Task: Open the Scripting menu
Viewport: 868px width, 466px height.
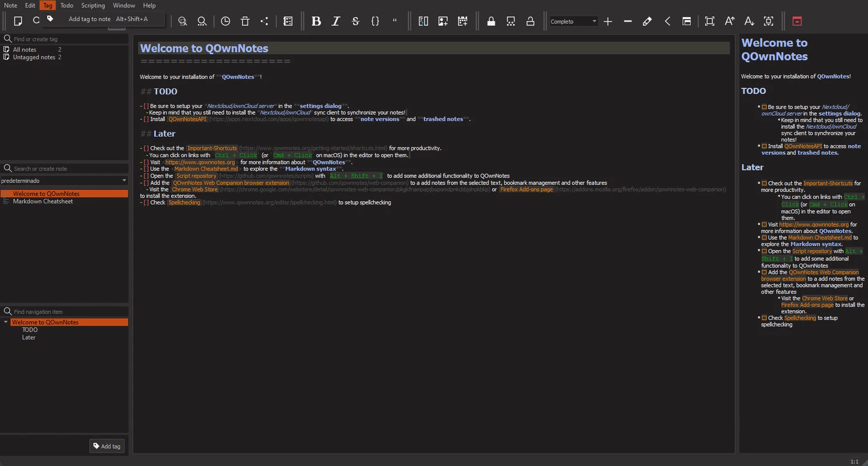Action: 93,5
